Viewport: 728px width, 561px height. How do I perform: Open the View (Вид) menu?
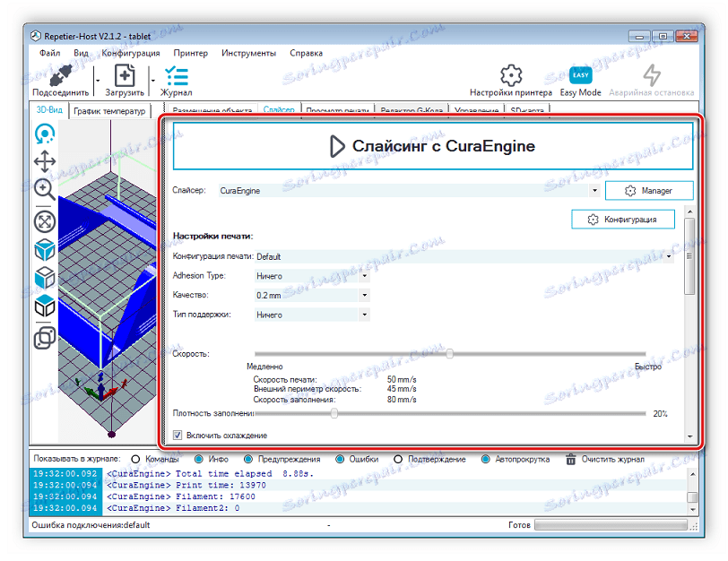81,53
